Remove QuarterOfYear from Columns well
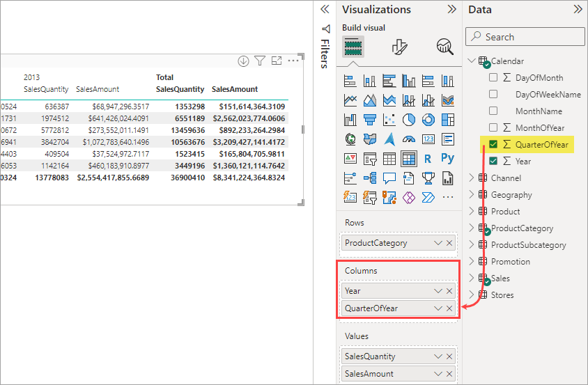This screenshot has width=588, height=385. 449,308
